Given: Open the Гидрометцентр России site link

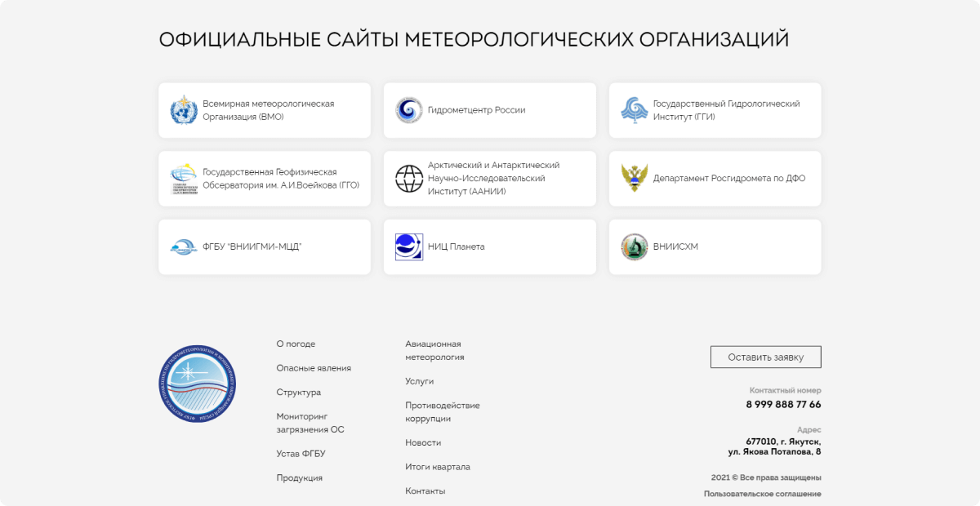Looking at the screenshot, I should coord(490,110).
